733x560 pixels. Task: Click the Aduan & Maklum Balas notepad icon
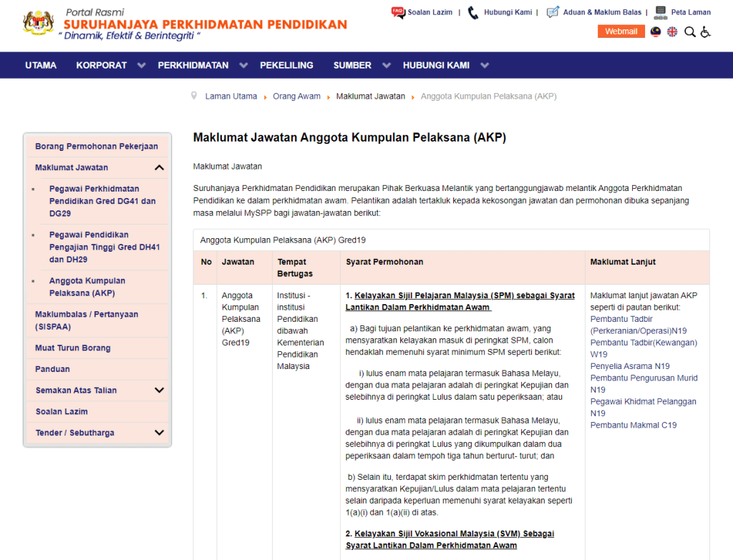pyautogui.click(x=553, y=12)
